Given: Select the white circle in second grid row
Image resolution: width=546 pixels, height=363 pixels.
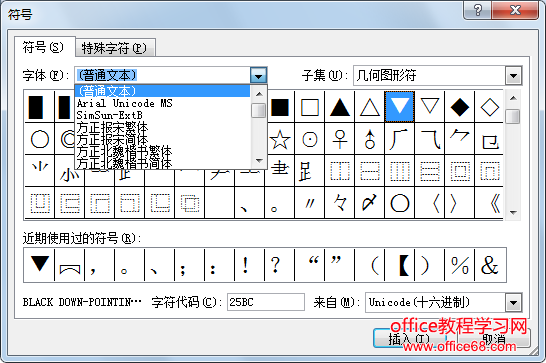Looking at the screenshot, I should [40, 139].
